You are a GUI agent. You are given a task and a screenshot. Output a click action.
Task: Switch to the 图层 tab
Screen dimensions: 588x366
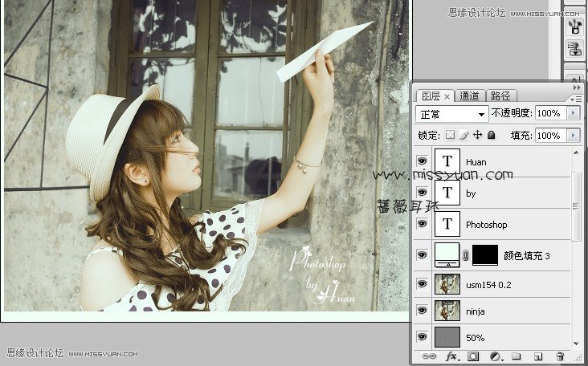431,96
